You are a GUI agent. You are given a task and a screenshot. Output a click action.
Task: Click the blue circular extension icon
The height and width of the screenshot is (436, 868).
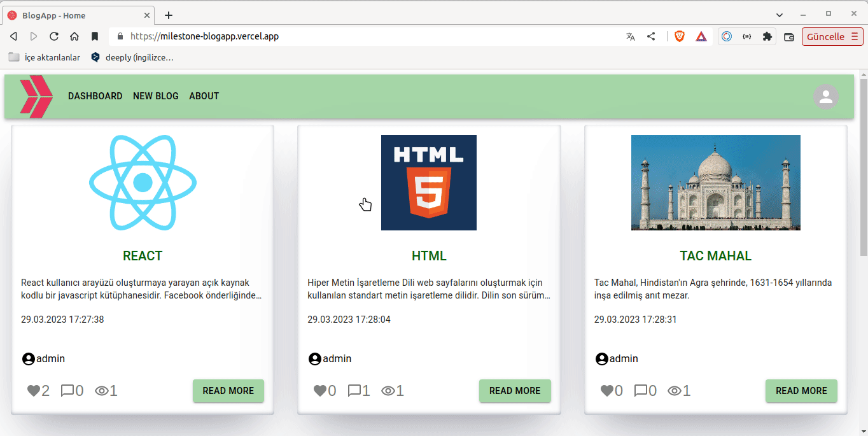click(727, 36)
